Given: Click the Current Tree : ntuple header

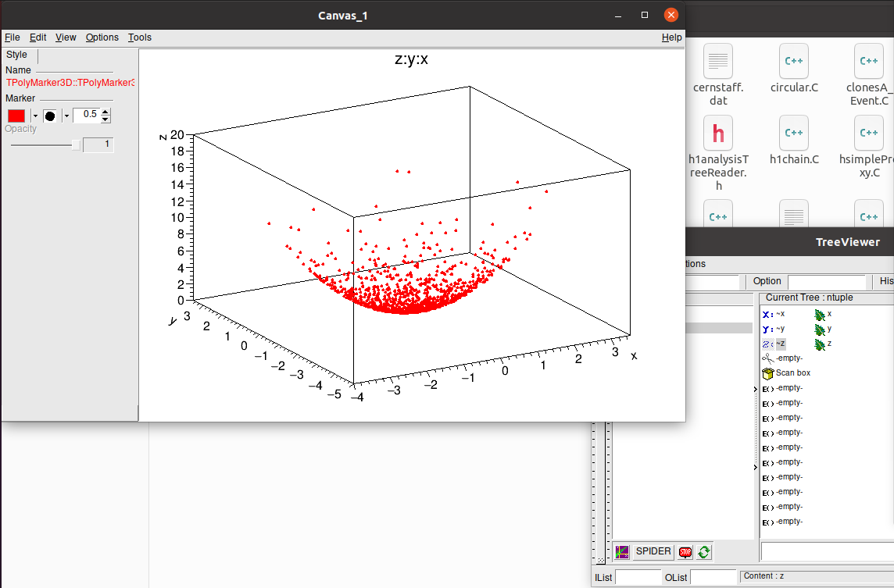Looking at the screenshot, I should coord(810,298).
